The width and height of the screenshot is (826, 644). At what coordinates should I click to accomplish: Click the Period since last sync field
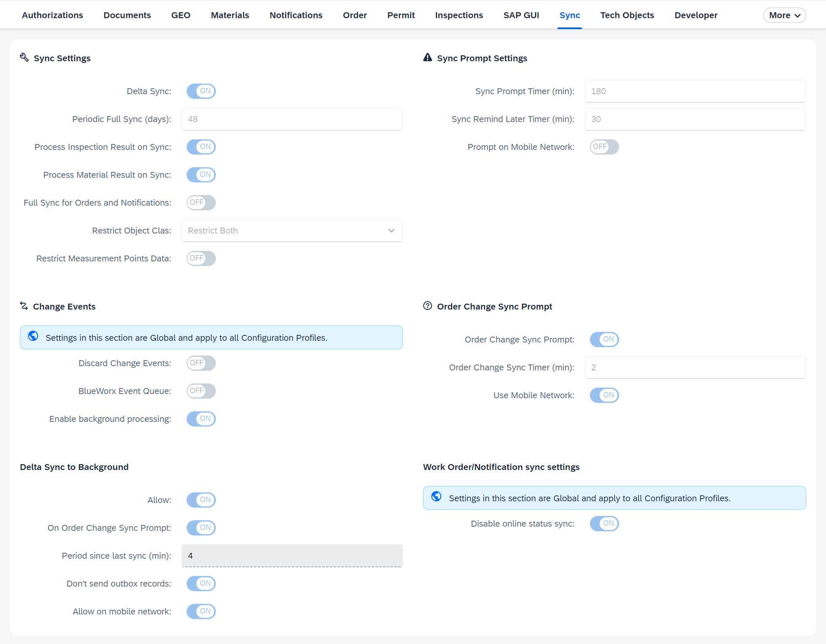click(x=291, y=556)
